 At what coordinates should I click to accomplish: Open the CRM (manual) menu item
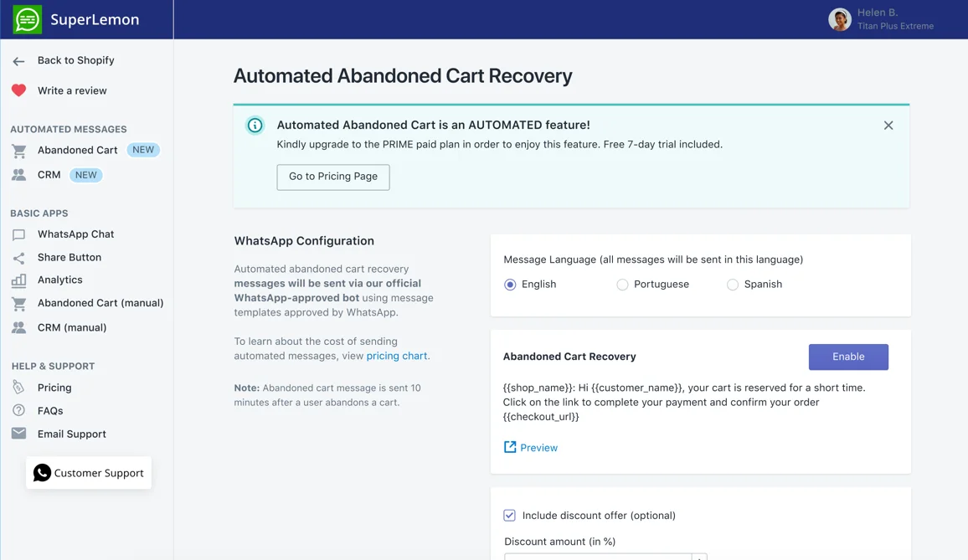coord(72,328)
